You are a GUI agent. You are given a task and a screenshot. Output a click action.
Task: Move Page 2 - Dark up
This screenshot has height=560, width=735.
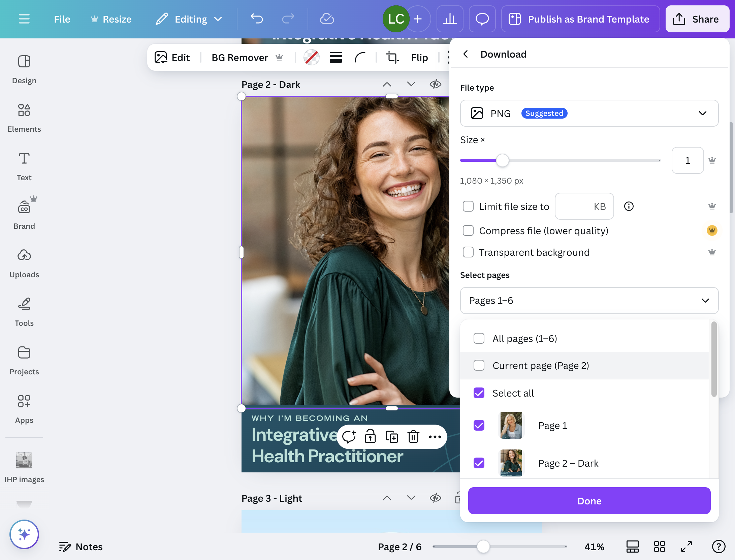click(387, 84)
